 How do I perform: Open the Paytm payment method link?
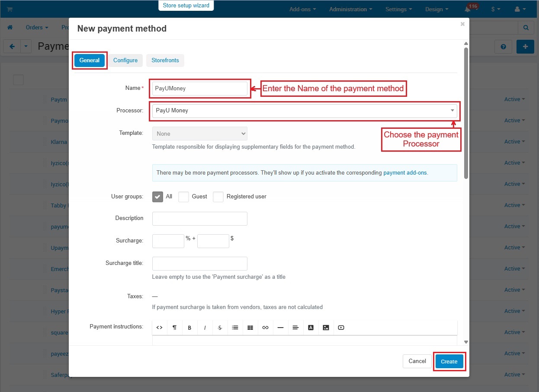[x=59, y=99]
